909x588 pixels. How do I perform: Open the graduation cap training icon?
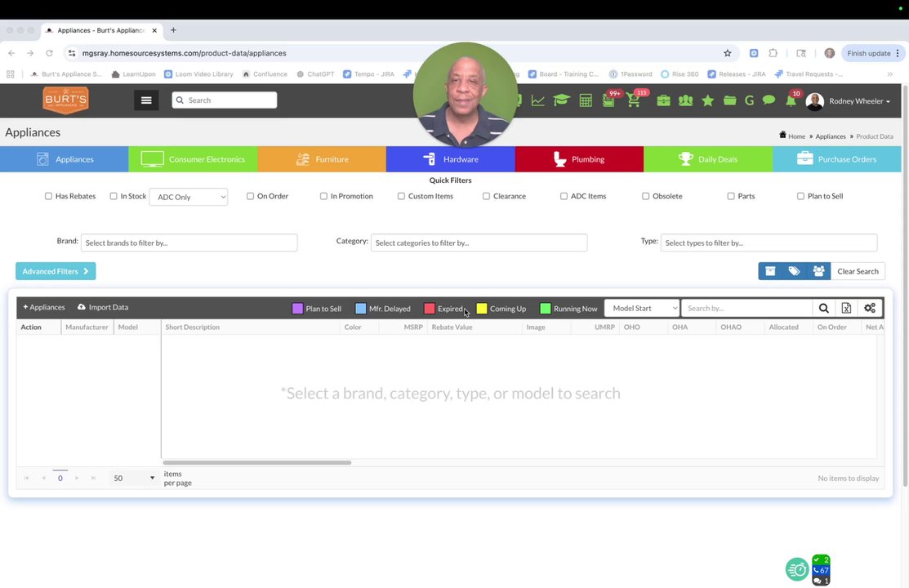click(561, 101)
